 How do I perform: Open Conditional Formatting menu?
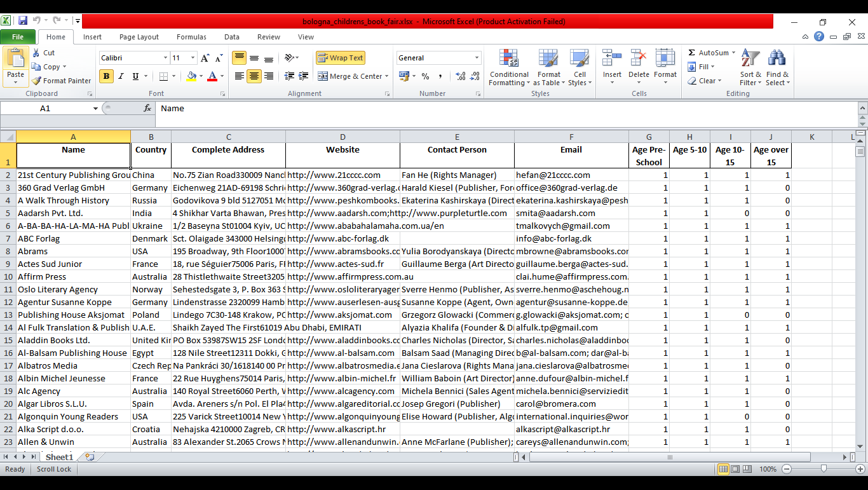pos(509,67)
